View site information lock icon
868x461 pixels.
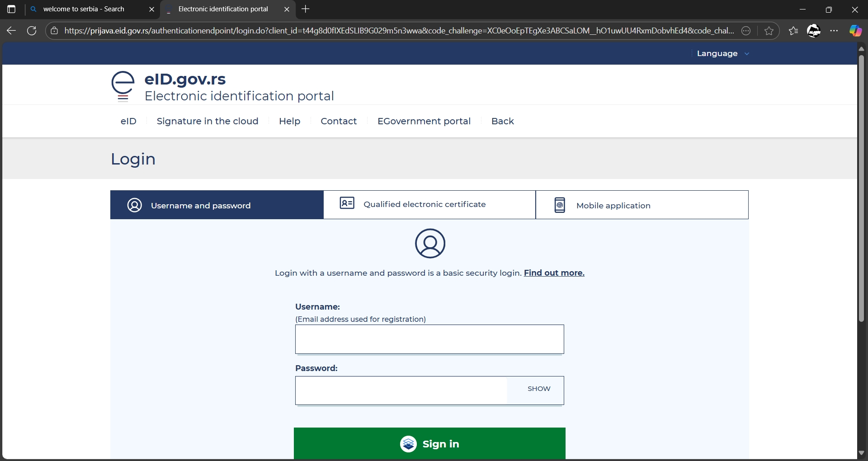pos(54,31)
